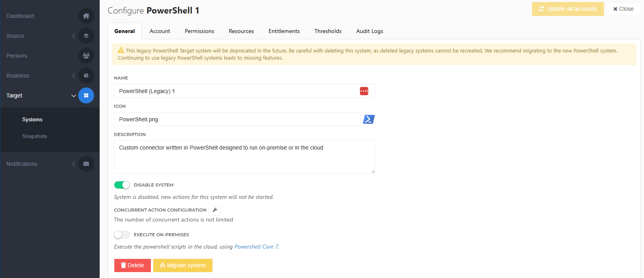Enable the Execute On-Premises switch

[x=122, y=235]
